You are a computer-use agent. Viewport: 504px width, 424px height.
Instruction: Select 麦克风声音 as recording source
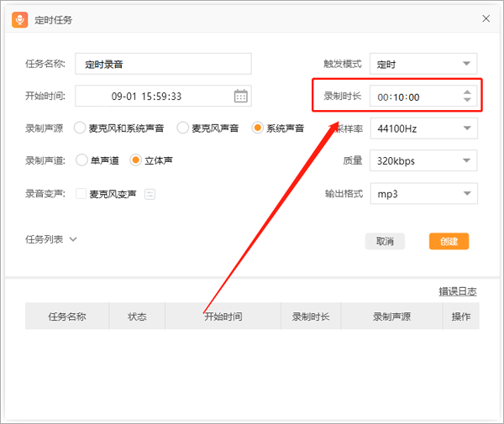pos(183,128)
